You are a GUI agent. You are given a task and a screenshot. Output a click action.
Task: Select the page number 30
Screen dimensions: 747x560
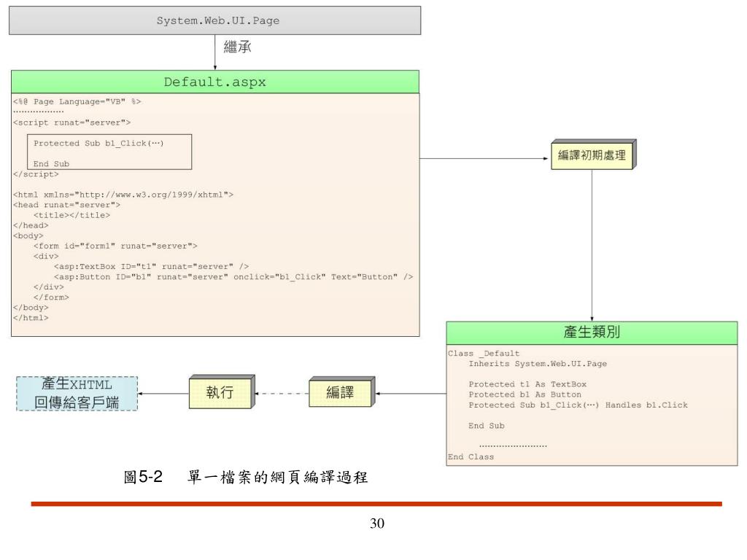pyautogui.click(x=377, y=524)
